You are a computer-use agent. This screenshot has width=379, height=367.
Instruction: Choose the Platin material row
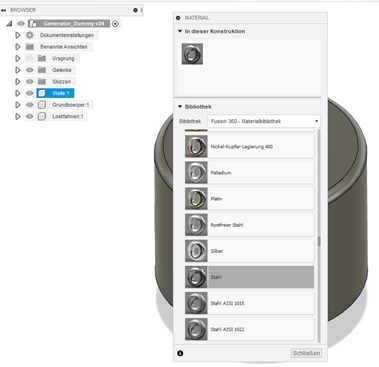(x=250, y=199)
